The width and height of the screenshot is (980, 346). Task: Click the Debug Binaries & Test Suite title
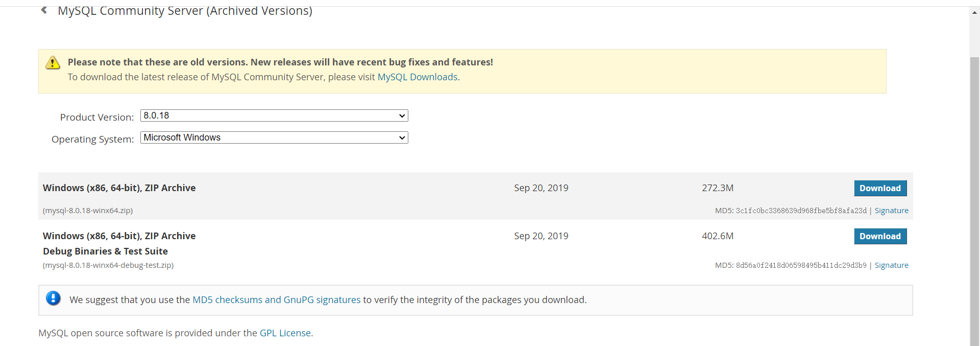click(x=105, y=251)
